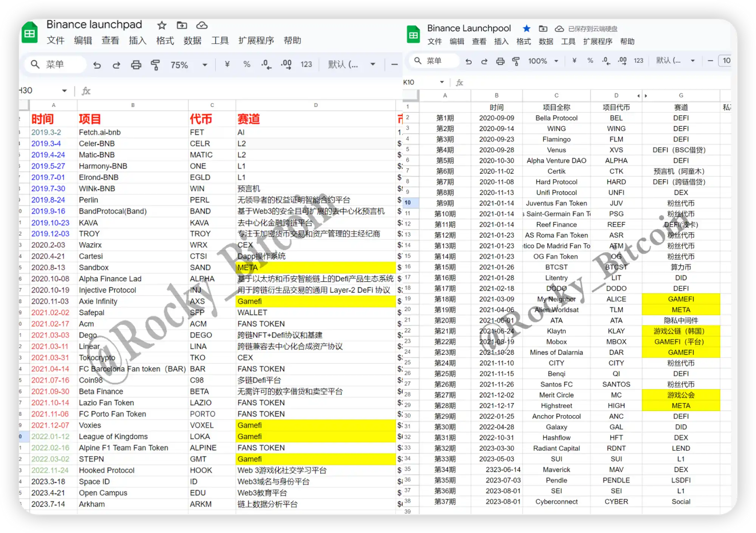Print the Binance launchpad sheet
This screenshot has height=533, width=756.
pos(136,65)
